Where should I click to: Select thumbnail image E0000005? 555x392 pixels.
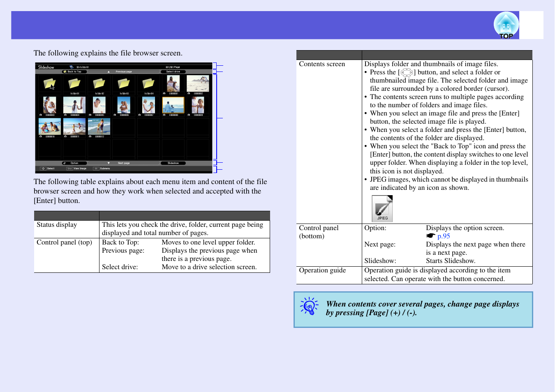(99, 105)
